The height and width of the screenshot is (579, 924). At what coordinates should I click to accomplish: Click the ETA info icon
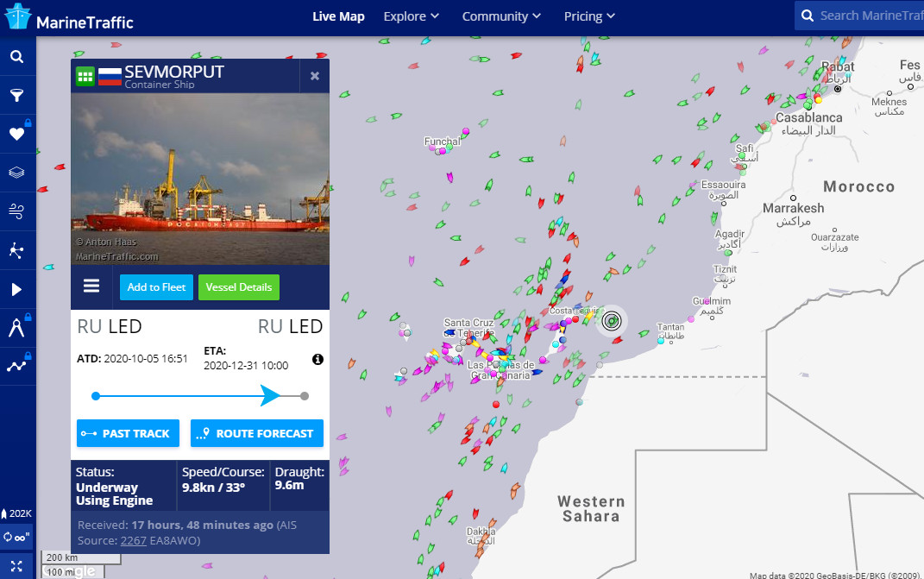tap(317, 359)
